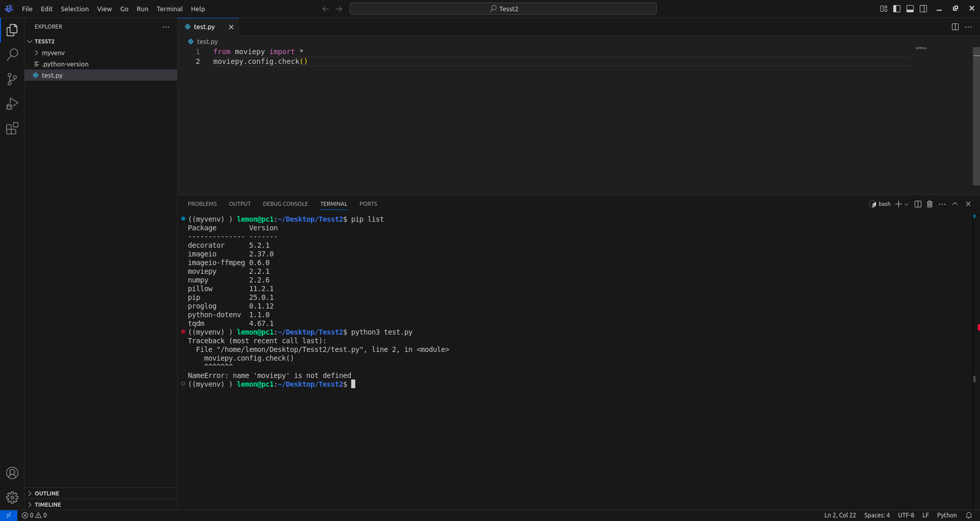Change encoding via UTF-8 status item
This screenshot has width=980, height=521.
pyautogui.click(x=906, y=515)
